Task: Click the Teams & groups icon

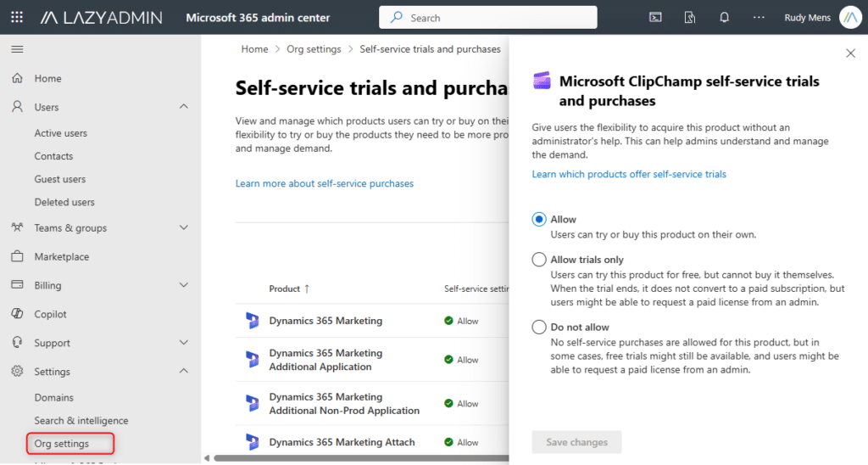Action: (x=17, y=227)
